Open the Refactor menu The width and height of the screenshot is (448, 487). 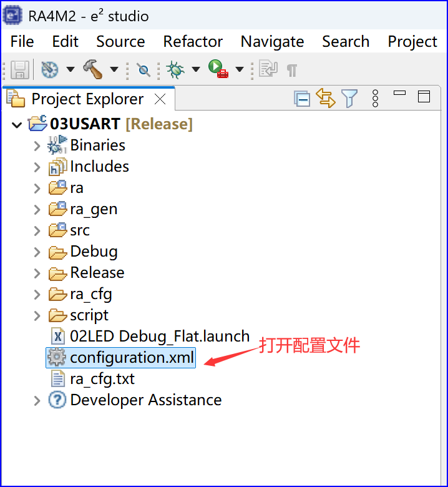(x=193, y=42)
